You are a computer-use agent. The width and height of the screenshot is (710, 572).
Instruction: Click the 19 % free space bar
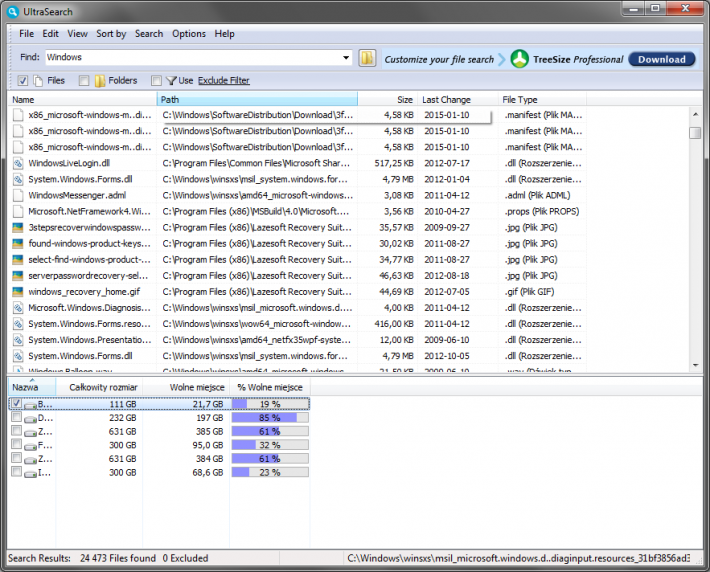click(x=270, y=404)
